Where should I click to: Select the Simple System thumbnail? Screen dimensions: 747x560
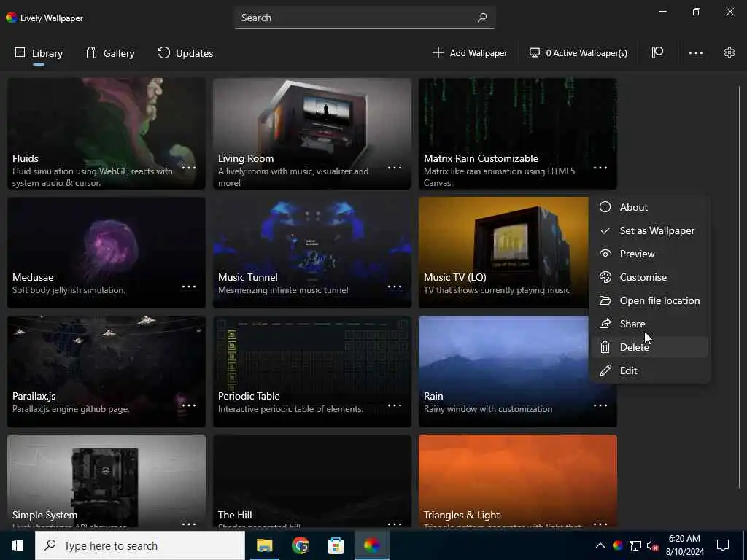coord(107,481)
